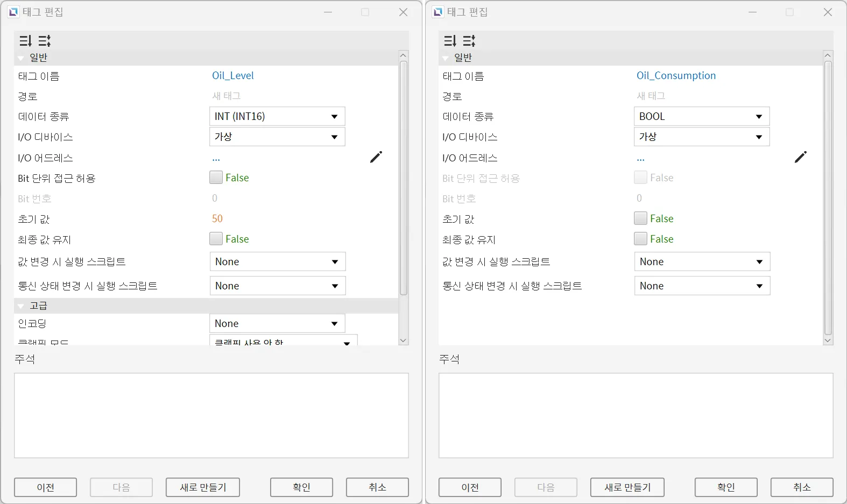Collapse the 고급 section in Oil_Level dialog

point(21,306)
